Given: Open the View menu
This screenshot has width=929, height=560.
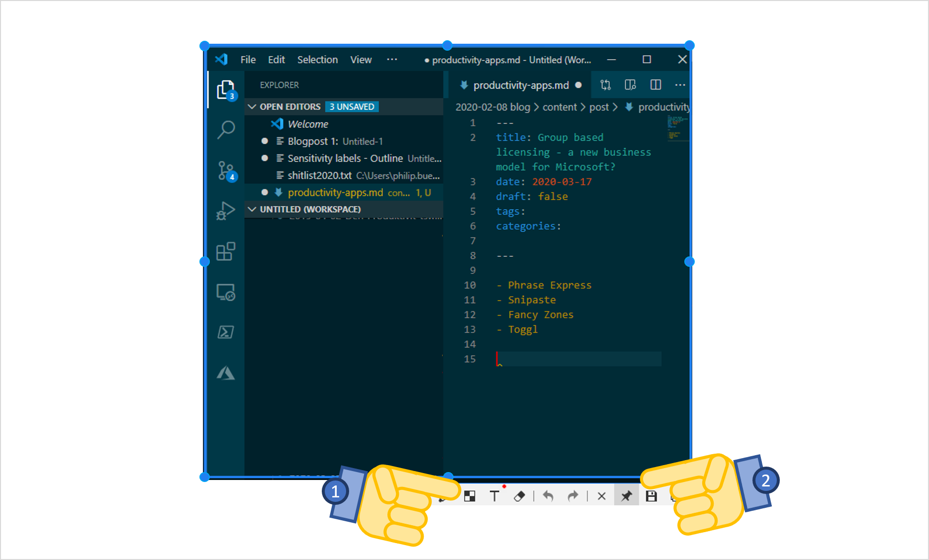Looking at the screenshot, I should 361,60.
